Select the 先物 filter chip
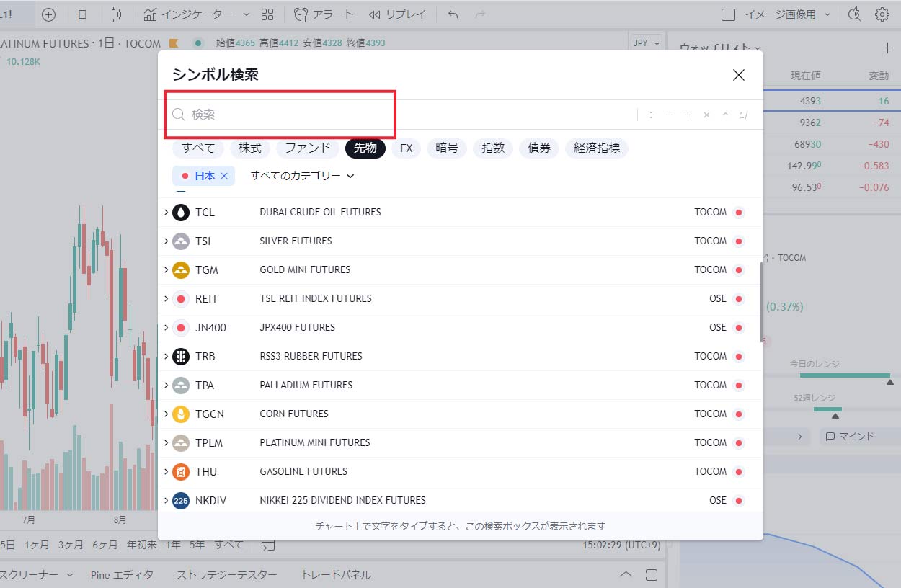Viewport: 901px width, 588px height. click(365, 148)
